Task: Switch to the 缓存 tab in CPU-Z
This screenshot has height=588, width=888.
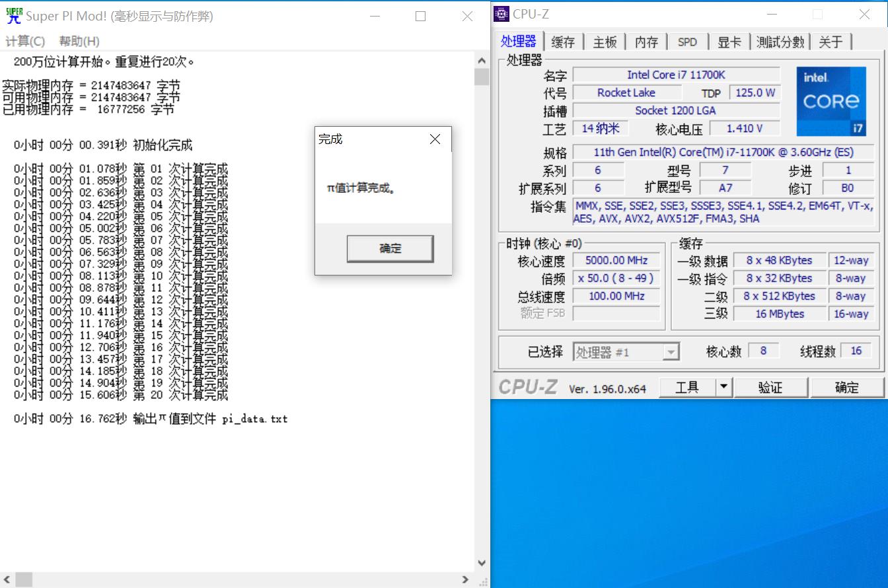Action: [563, 42]
